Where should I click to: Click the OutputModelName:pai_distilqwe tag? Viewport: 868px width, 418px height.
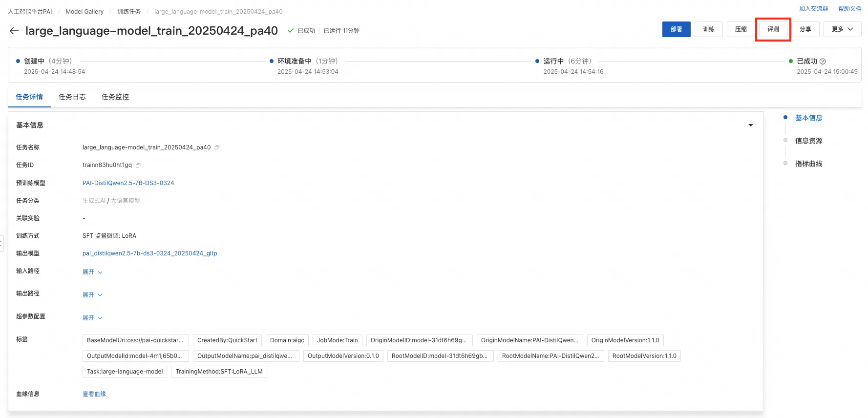tap(246, 356)
